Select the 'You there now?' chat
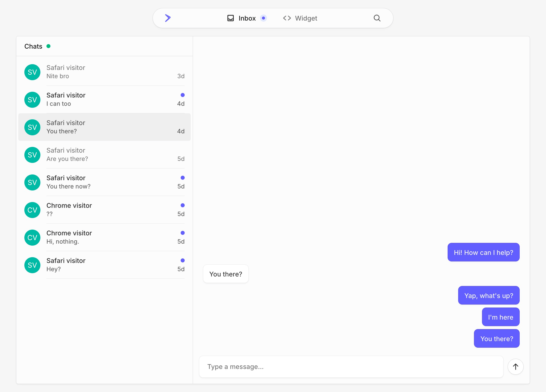Viewport: 546px width, 392px height. [104, 182]
